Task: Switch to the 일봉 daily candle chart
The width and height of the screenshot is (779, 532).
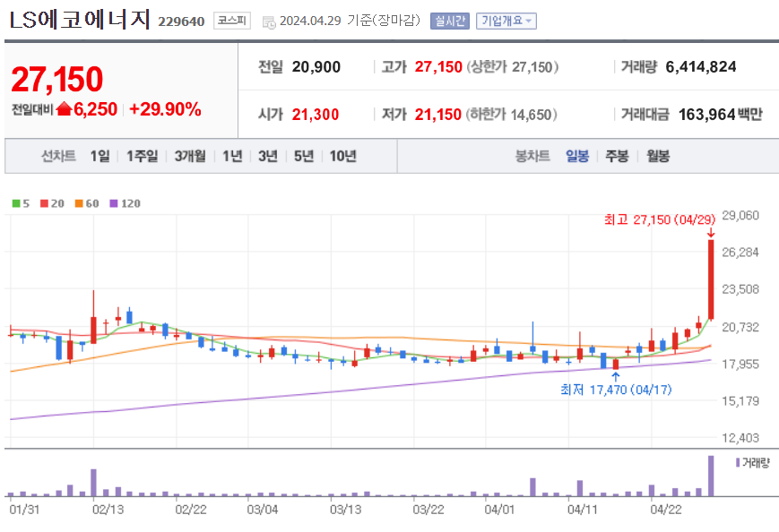Action: pos(576,157)
